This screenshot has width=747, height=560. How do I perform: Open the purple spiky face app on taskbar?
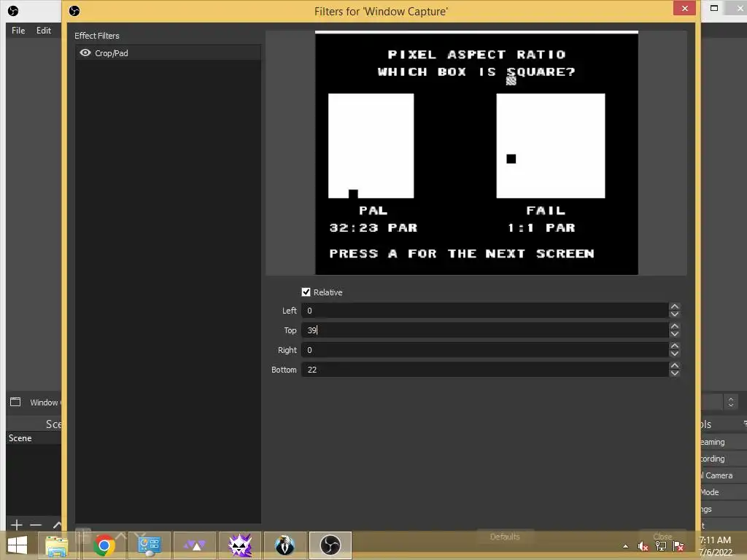coord(239,545)
